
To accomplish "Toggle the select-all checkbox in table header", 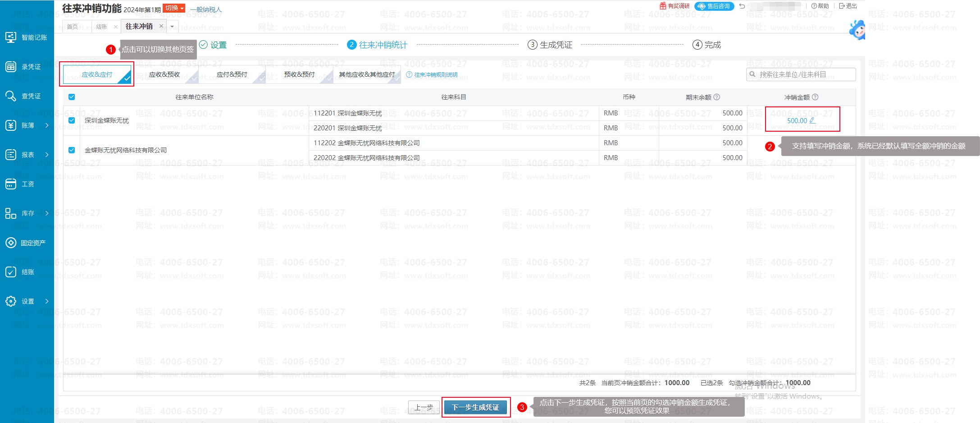I will click(x=72, y=97).
